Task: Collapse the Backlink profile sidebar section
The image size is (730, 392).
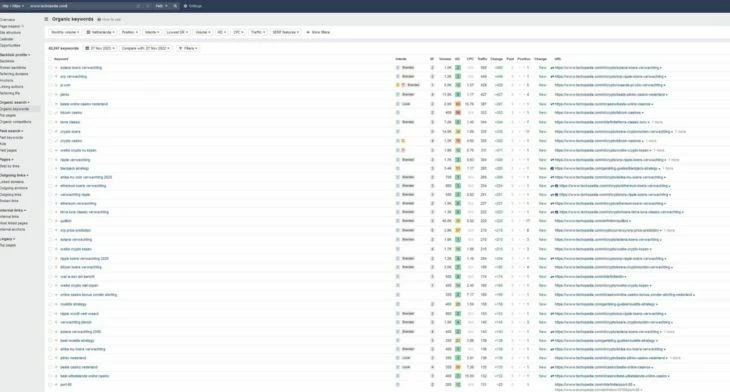Action: pyautogui.click(x=15, y=55)
